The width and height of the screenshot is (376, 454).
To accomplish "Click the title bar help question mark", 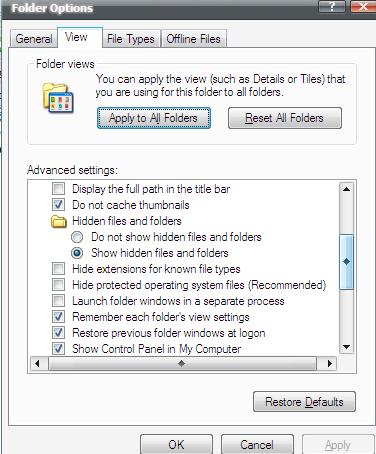I will 332,6.
